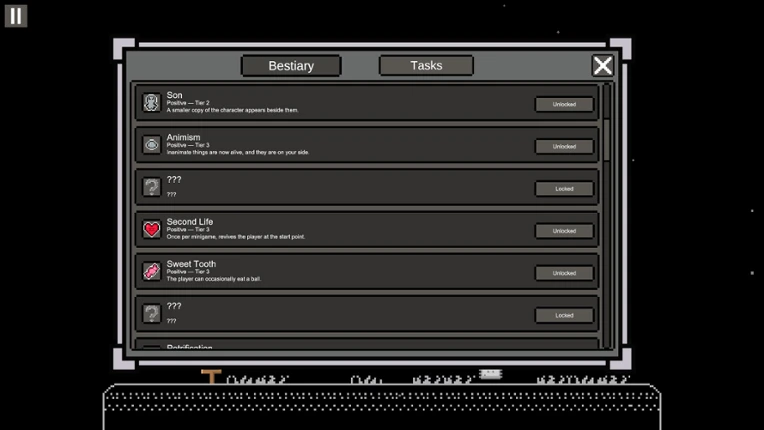Click the Son mutation icon
The width and height of the screenshot is (764, 430).
[152, 103]
